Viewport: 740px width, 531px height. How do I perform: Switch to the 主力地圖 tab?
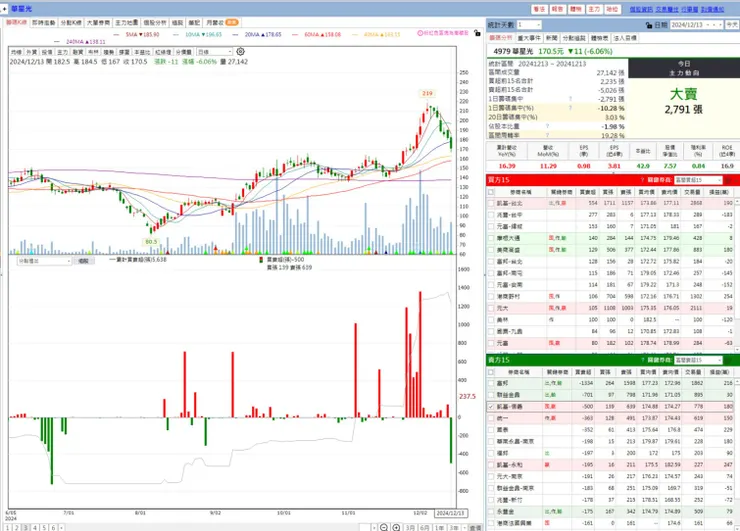click(127, 22)
